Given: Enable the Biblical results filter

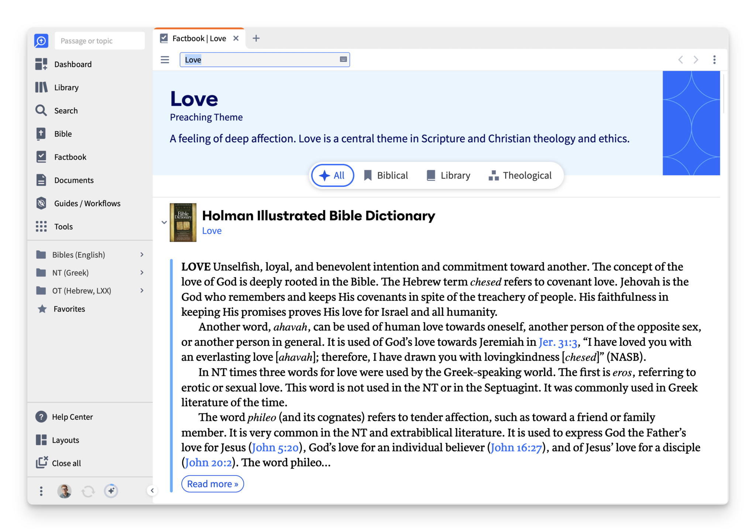Looking at the screenshot, I should [x=386, y=175].
